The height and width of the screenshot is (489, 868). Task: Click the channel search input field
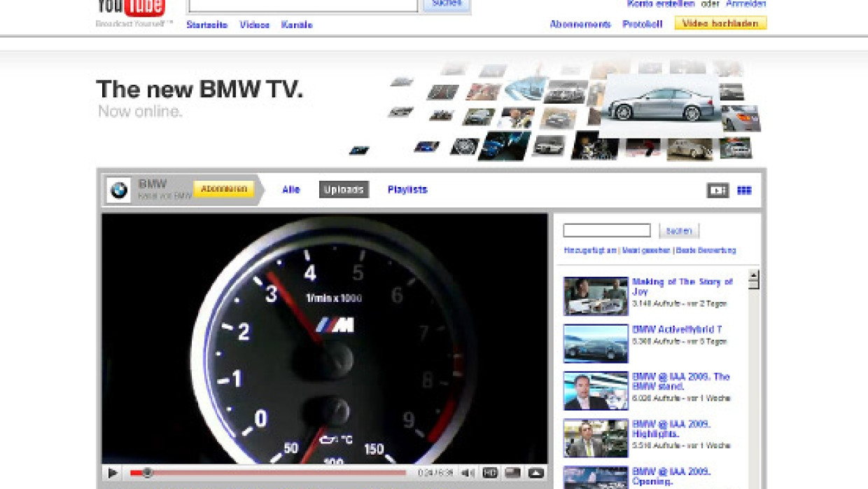point(606,230)
